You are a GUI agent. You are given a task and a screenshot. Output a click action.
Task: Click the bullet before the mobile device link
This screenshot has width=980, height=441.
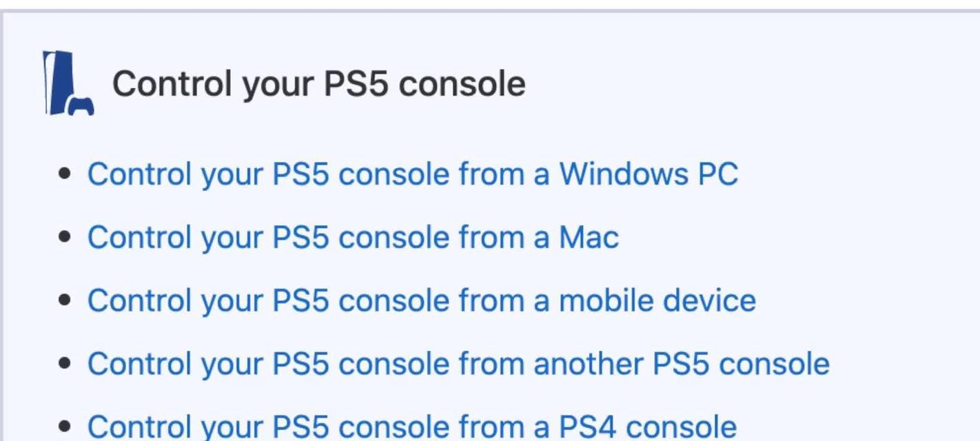[65, 300]
